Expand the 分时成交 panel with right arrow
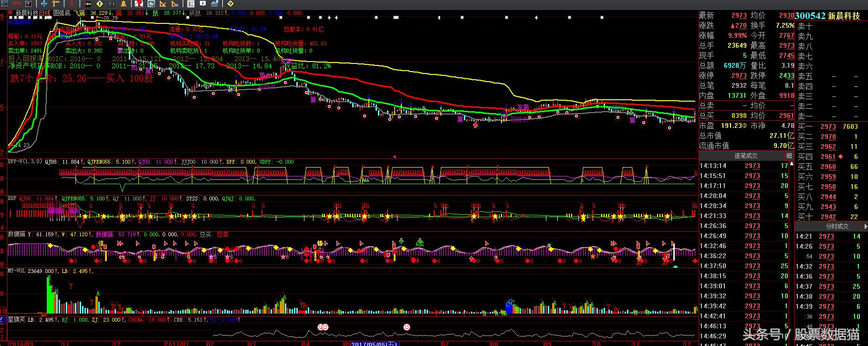 (x=865, y=226)
